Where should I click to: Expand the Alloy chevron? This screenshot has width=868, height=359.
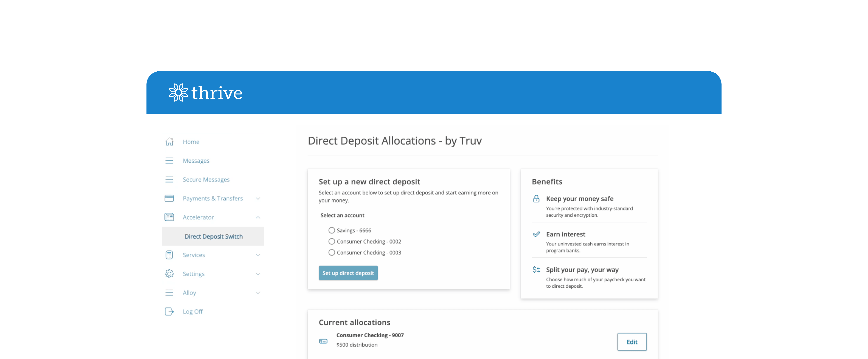[x=258, y=293]
